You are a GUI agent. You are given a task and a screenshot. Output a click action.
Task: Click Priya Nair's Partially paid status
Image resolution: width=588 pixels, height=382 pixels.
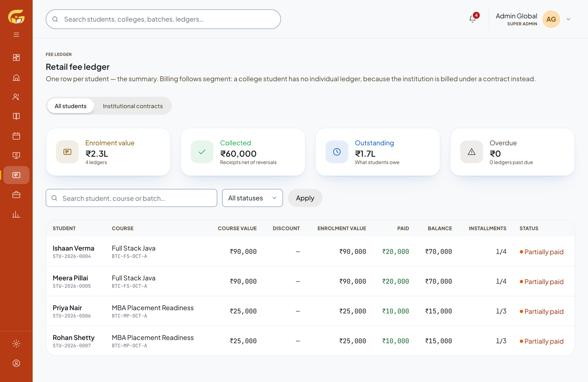(541, 311)
